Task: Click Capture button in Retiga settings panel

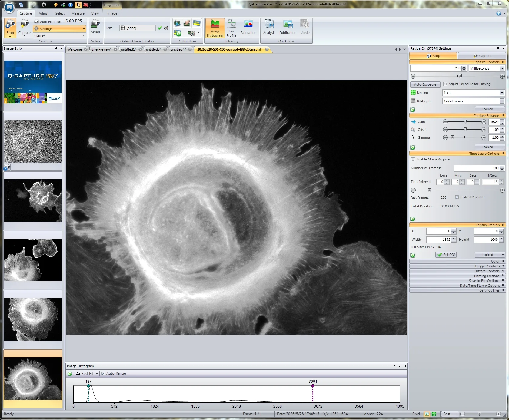Action: tap(482, 56)
